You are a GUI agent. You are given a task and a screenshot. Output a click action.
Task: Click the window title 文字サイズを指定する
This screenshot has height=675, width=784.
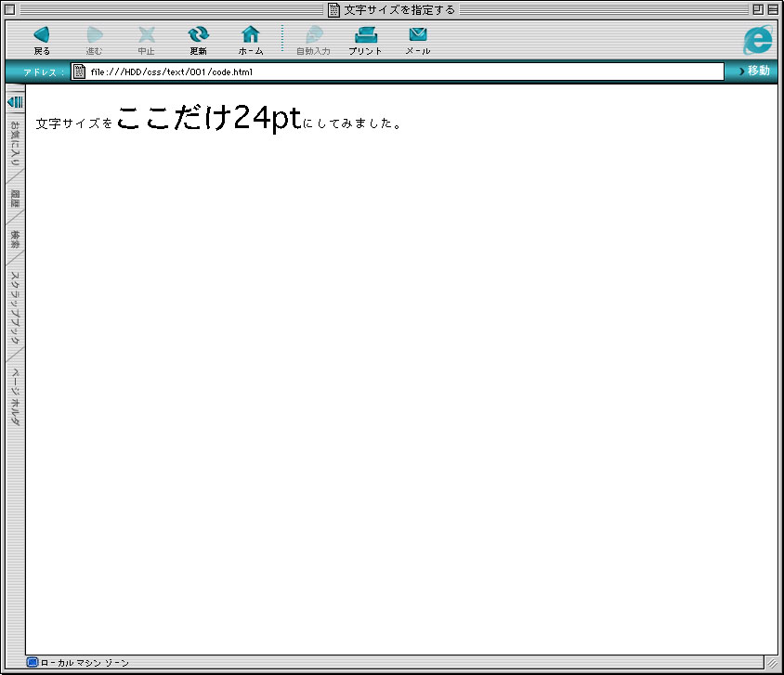399,10
